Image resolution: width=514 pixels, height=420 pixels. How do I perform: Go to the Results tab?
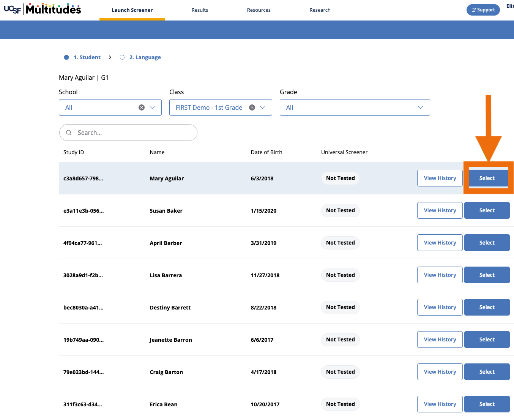[x=200, y=10]
